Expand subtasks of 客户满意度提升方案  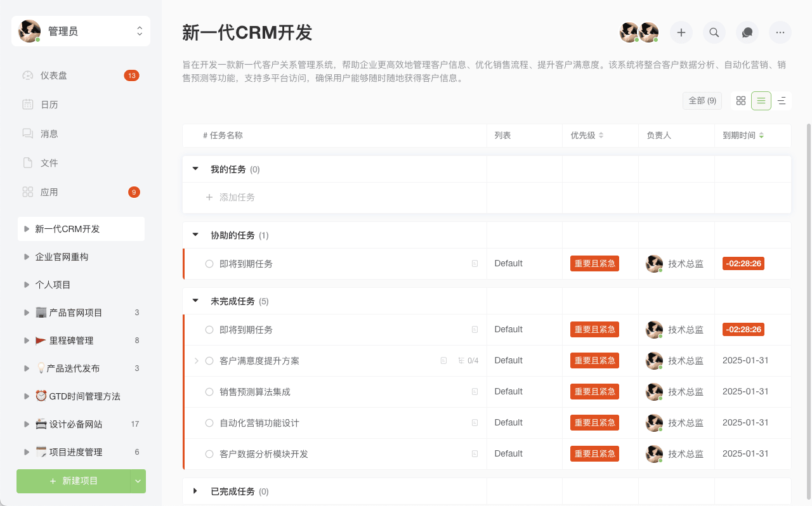pos(197,361)
